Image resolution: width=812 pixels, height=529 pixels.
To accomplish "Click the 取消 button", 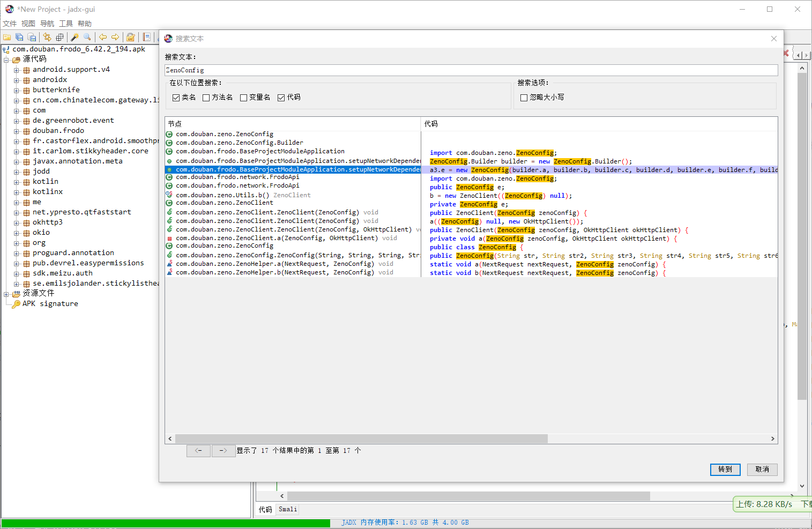I will pyautogui.click(x=762, y=470).
